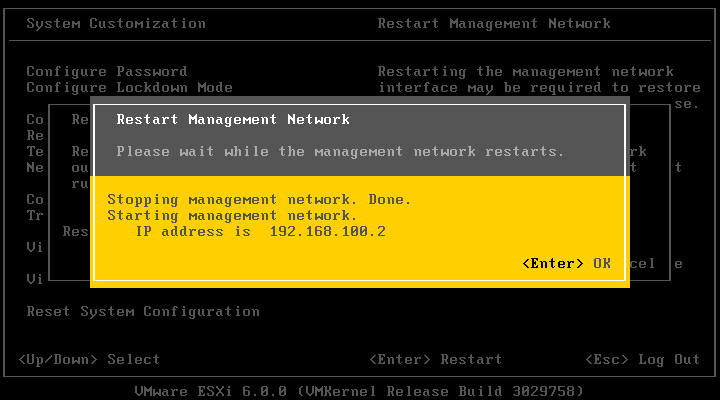Image resolution: width=720 pixels, height=400 pixels.
Task: Select the partially hidden 'Te' menu entry
Action: [x=35, y=152]
